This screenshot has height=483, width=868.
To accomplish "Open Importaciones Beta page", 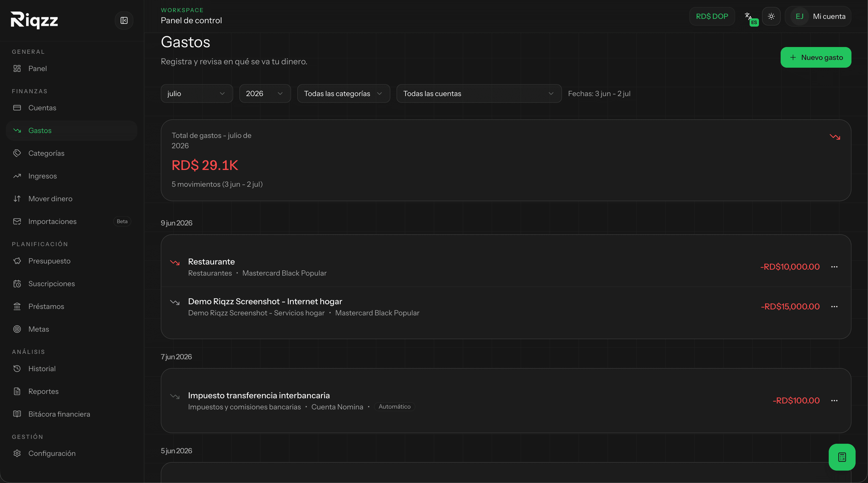I will [x=71, y=221].
